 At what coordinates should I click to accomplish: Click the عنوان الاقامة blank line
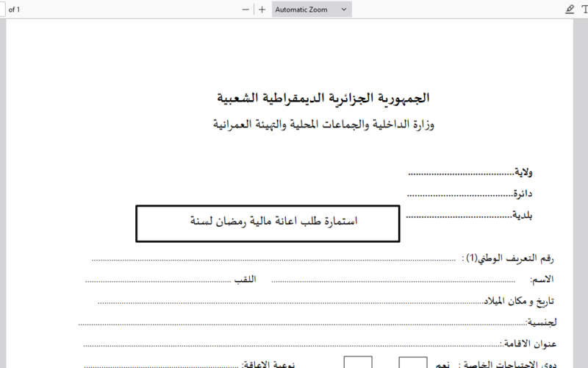pyautogui.click(x=290, y=344)
